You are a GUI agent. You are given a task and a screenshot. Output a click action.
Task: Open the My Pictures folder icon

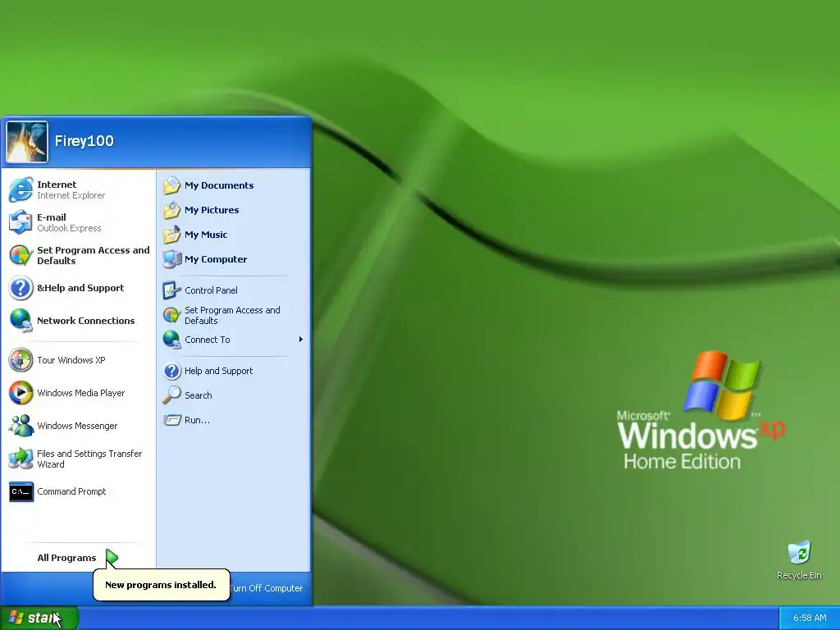172,210
